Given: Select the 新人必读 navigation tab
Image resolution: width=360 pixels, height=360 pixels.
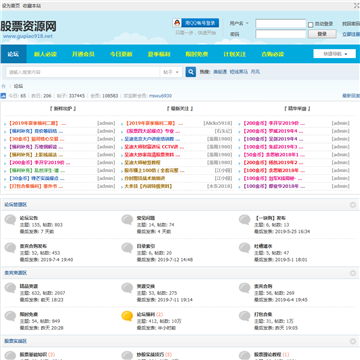Looking at the screenshot, I should [x=45, y=54].
